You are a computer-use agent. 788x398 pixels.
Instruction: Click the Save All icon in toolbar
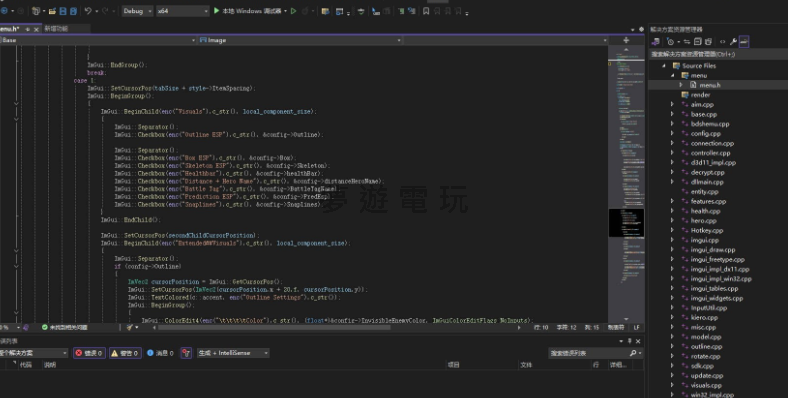[x=73, y=11]
